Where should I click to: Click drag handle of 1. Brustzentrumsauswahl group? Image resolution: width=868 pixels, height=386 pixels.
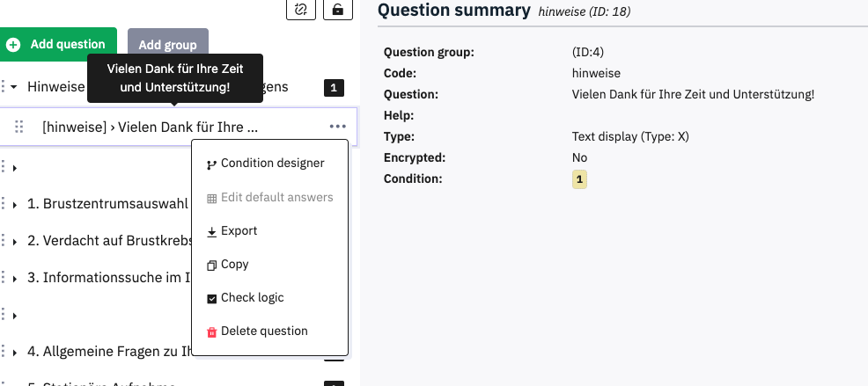click(x=3, y=204)
